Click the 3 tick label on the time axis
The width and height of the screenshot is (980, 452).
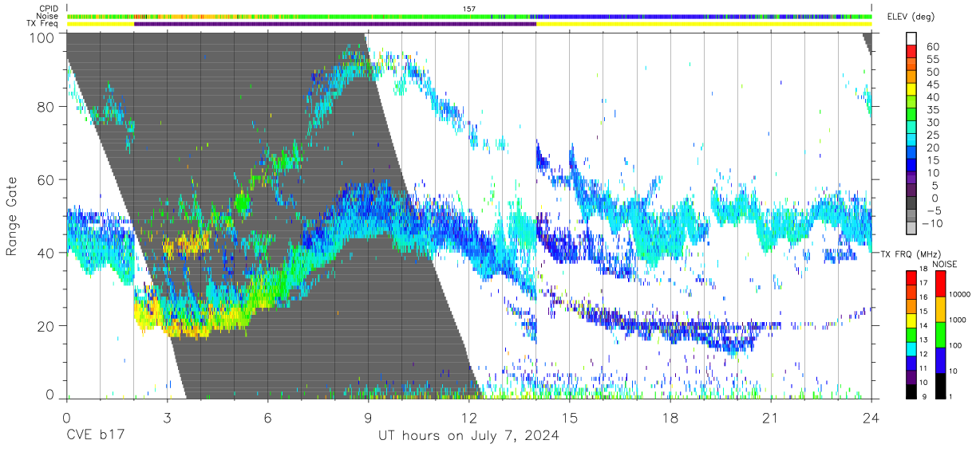(x=168, y=418)
